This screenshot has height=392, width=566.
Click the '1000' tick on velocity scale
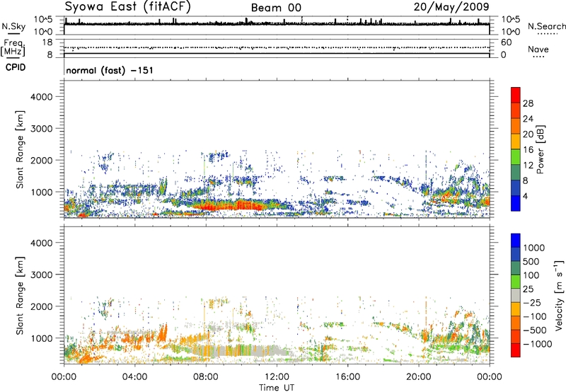pos(533,248)
